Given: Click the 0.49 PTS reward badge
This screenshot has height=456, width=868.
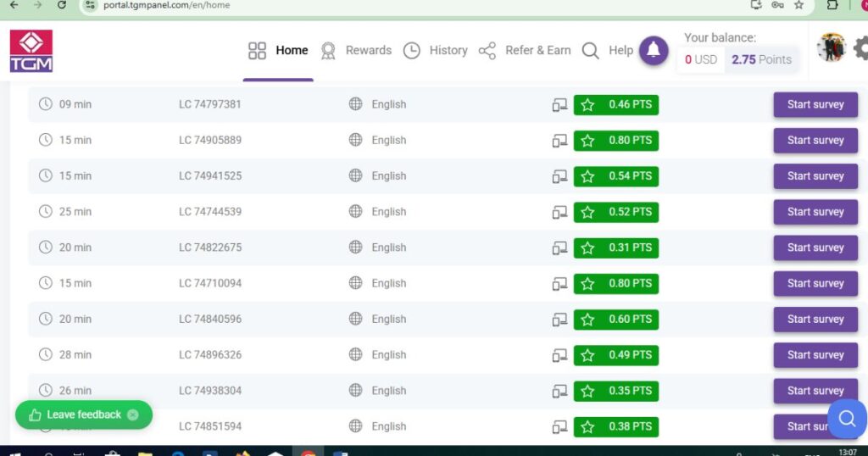Looking at the screenshot, I should (616, 355).
